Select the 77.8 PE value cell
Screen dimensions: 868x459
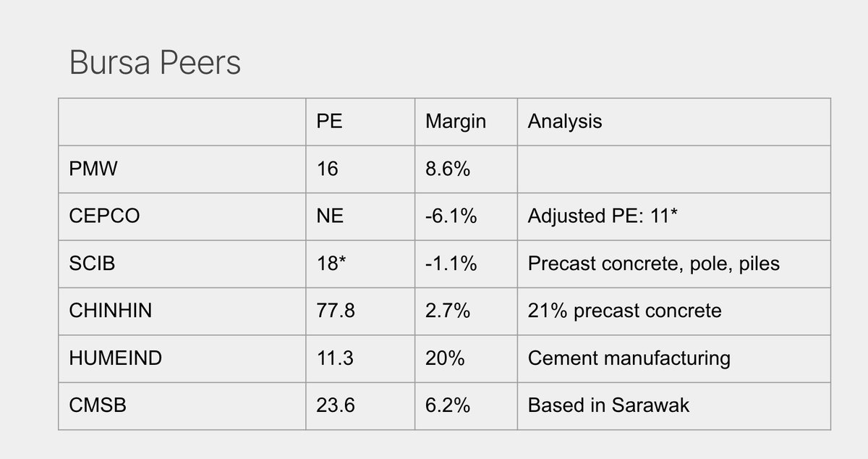[335, 311]
